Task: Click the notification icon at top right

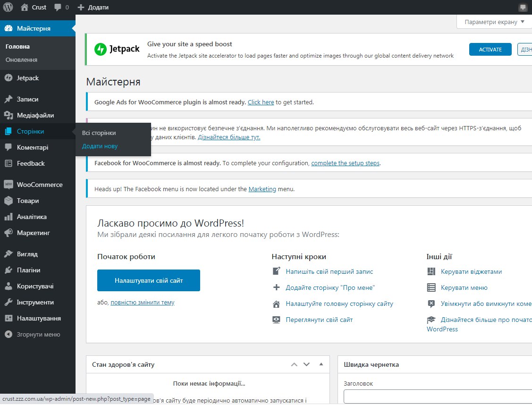Action: coord(523,7)
